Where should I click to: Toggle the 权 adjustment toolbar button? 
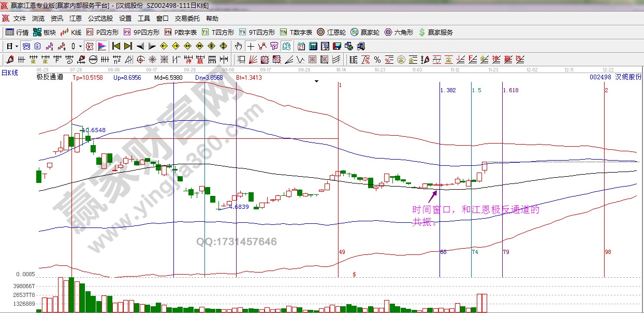point(90,46)
